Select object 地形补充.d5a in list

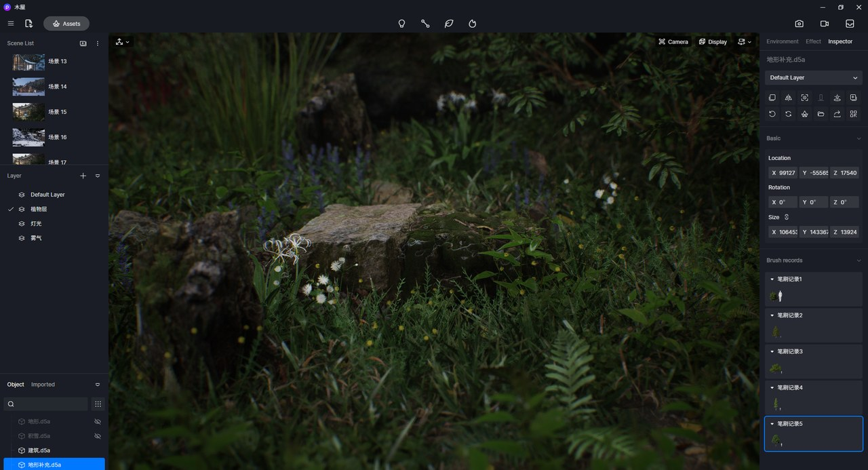pyautogui.click(x=54, y=465)
